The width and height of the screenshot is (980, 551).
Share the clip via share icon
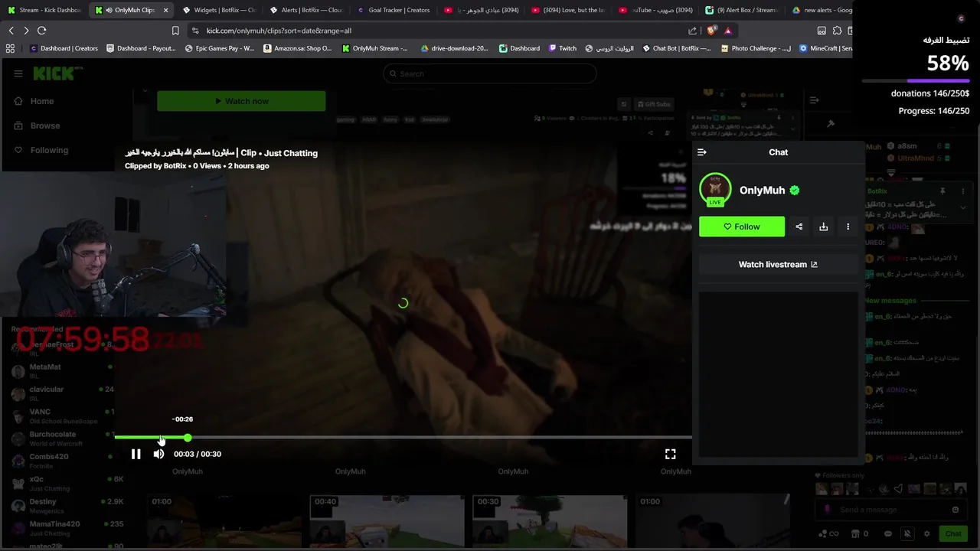point(799,227)
